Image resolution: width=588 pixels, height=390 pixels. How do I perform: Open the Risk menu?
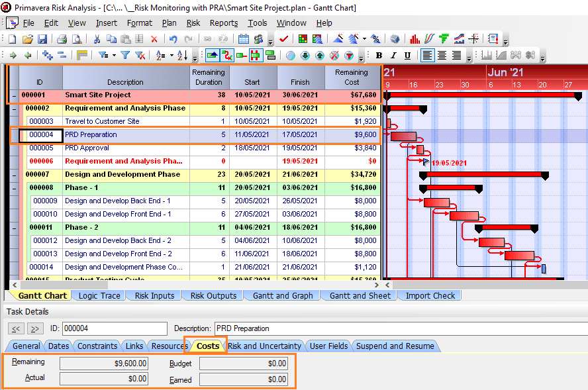click(x=193, y=23)
